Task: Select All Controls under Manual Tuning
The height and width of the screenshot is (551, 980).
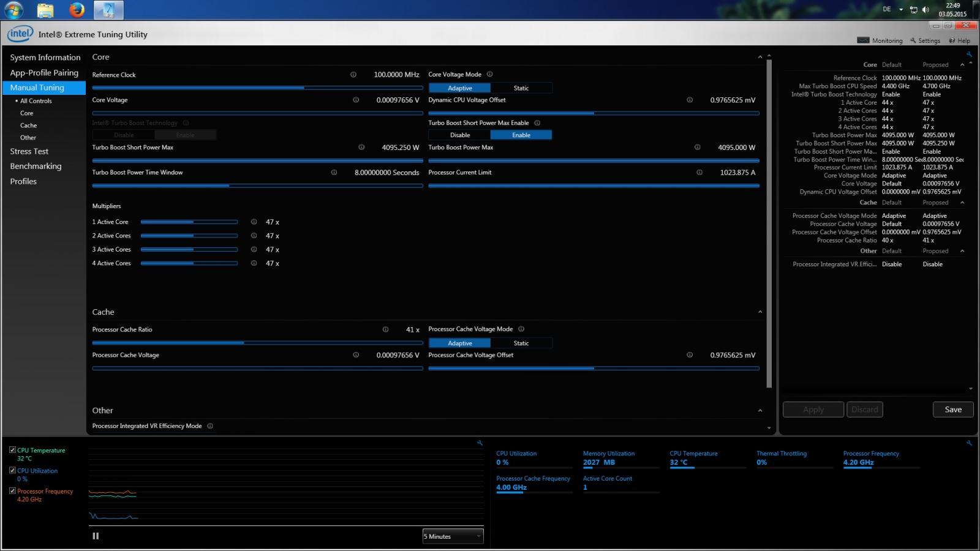Action: (x=36, y=101)
